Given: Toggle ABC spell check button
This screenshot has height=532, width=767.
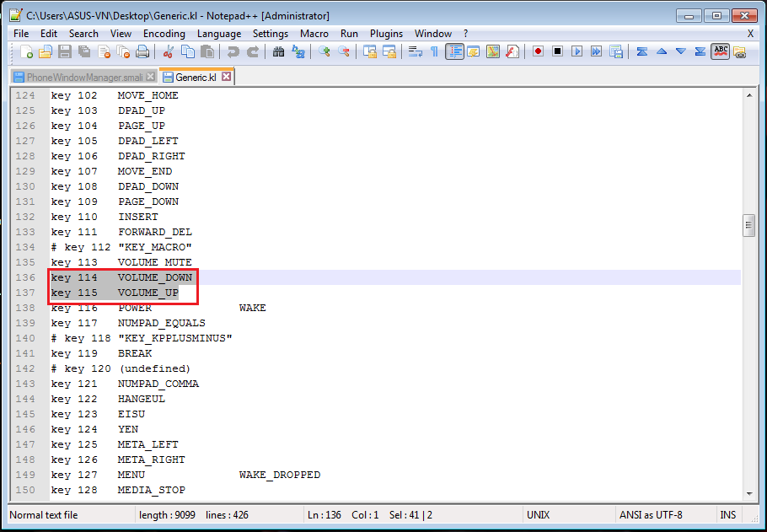Looking at the screenshot, I should click(721, 51).
